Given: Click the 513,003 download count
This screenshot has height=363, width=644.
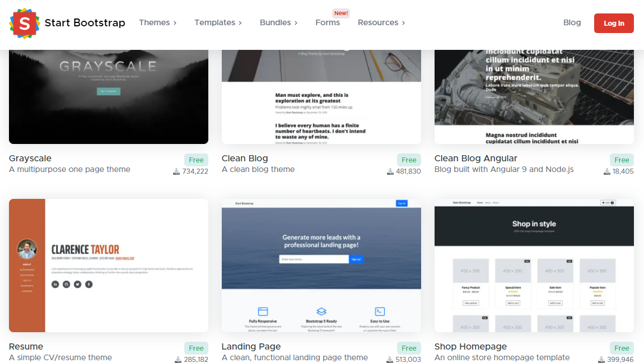Looking at the screenshot, I should [x=408, y=359].
